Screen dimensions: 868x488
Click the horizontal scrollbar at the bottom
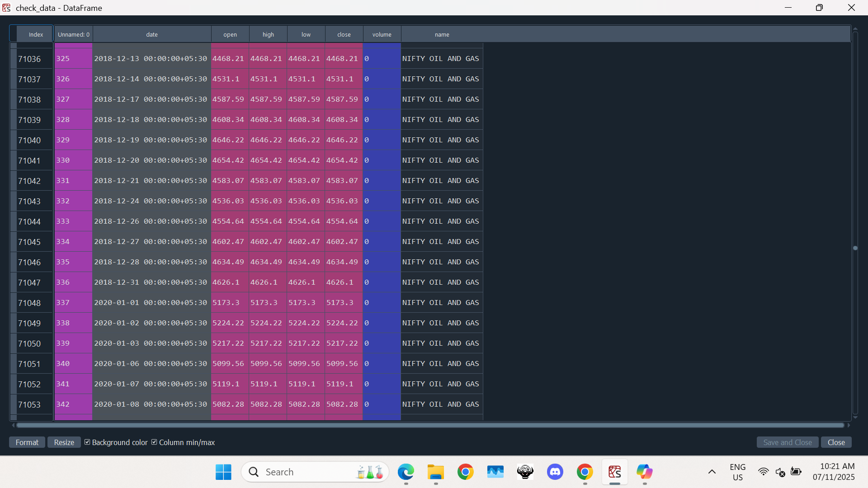(429, 425)
